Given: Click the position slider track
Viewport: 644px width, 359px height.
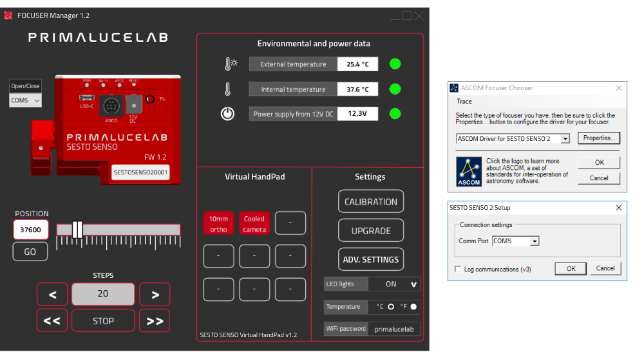Looking at the screenshot, I should point(118,229).
